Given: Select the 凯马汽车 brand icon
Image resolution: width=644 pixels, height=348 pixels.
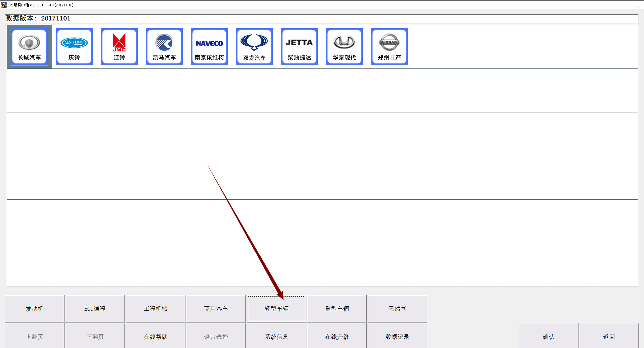Looking at the screenshot, I should (x=164, y=47).
